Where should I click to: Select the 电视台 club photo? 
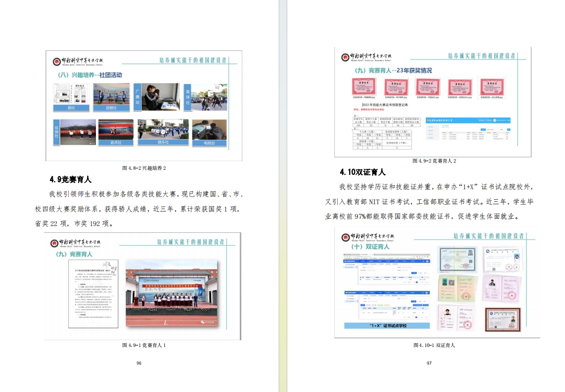209,133
